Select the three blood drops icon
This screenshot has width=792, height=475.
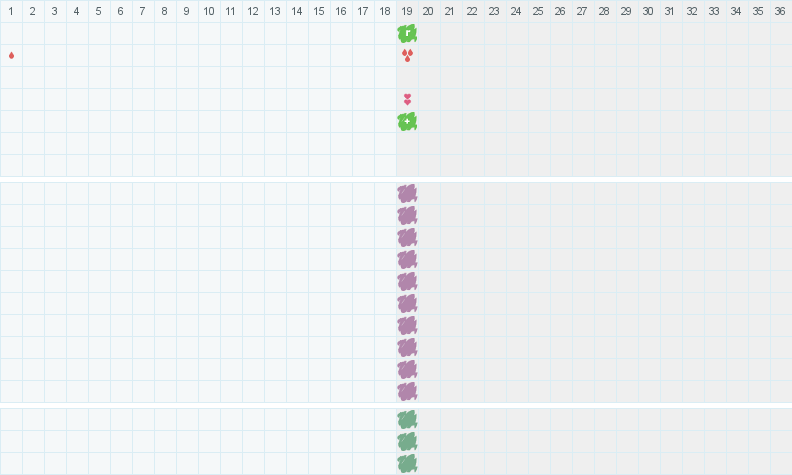click(x=407, y=56)
